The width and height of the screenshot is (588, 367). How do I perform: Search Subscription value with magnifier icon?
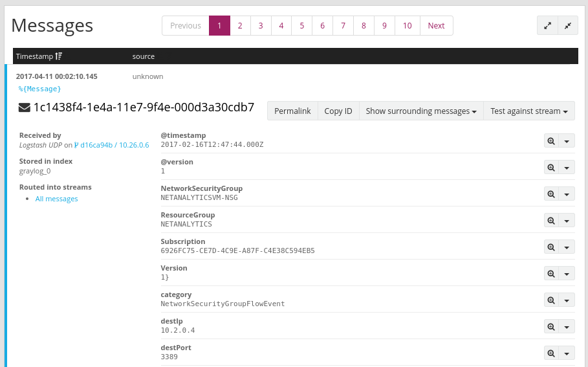(x=551, y=247)
